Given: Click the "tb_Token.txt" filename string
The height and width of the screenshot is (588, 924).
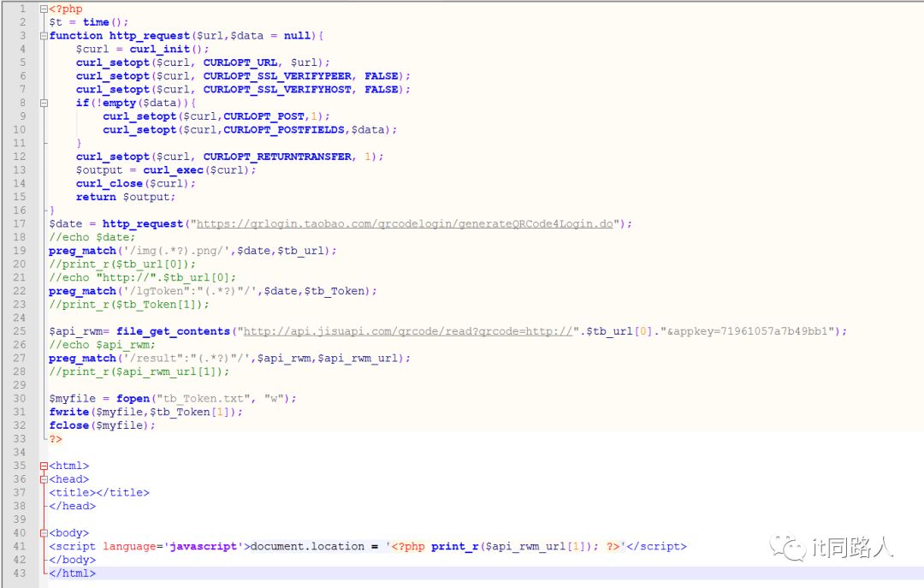Looking at the screenshot, I should (204, 399).
